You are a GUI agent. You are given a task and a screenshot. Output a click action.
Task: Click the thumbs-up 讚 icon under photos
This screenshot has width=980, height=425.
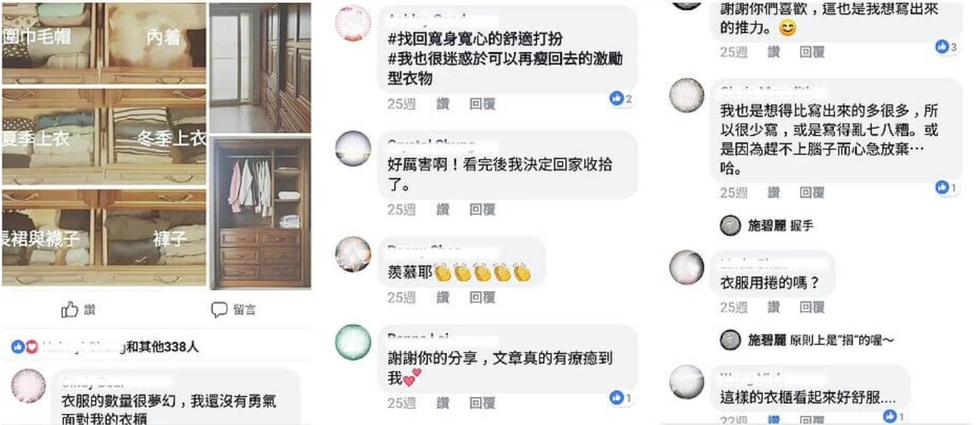click(70, 309)
